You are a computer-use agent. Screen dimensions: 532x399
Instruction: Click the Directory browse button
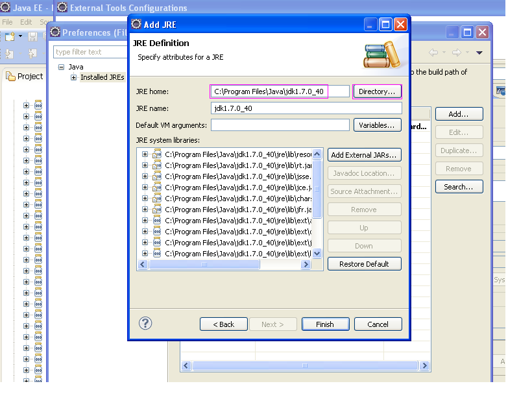tap(377, 91)
